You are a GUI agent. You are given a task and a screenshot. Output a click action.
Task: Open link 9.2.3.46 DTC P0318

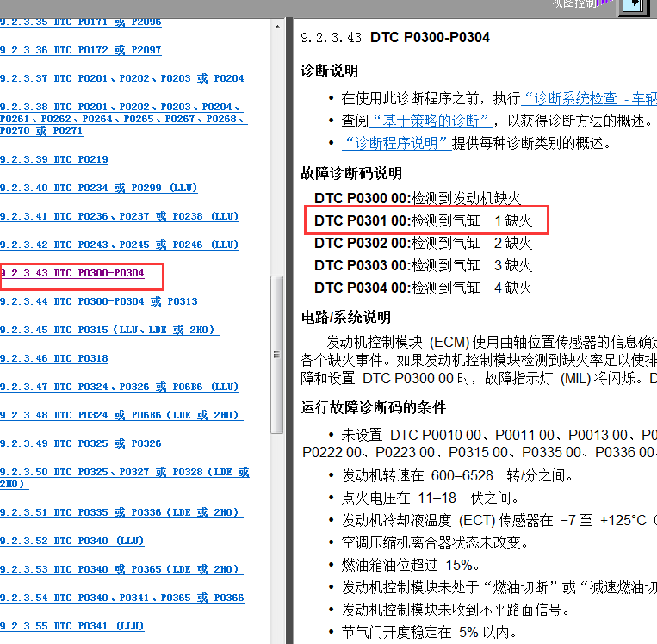[x=54, y=359]
